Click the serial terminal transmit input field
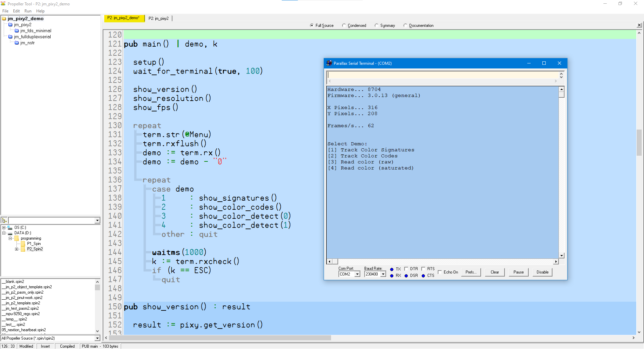 [x=442, y=75]
